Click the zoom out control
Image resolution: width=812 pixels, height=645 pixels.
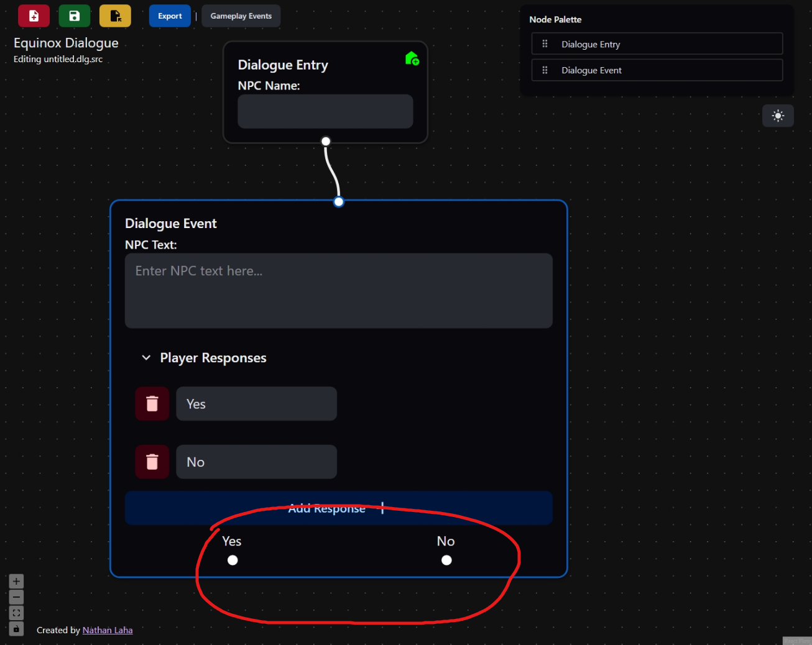(16, 597)
